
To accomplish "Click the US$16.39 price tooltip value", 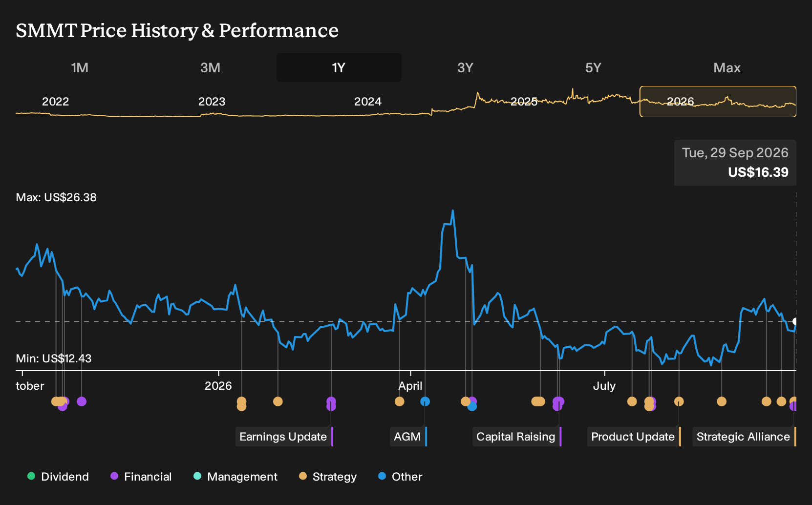I will pyautogui.click(x=758, y=172).
